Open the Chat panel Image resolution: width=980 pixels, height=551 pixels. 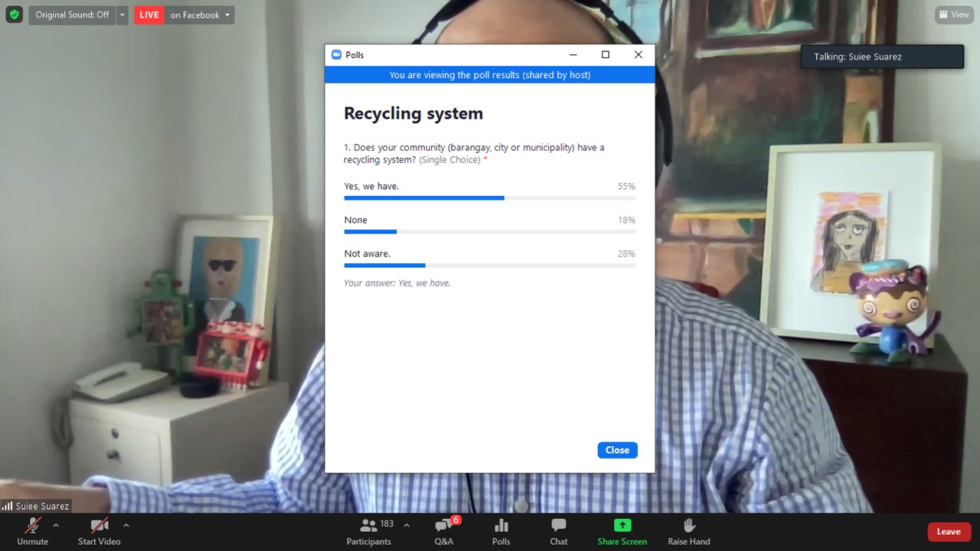tap(559, 531)
